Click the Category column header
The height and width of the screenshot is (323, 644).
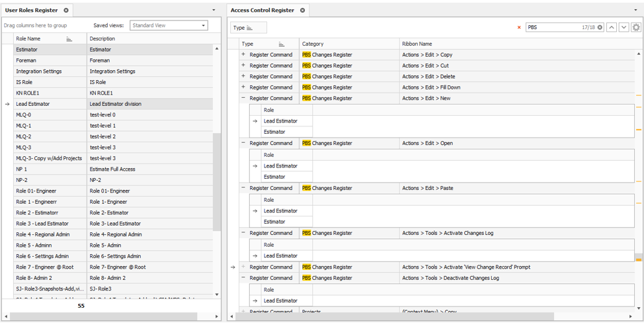click(349, 44)
